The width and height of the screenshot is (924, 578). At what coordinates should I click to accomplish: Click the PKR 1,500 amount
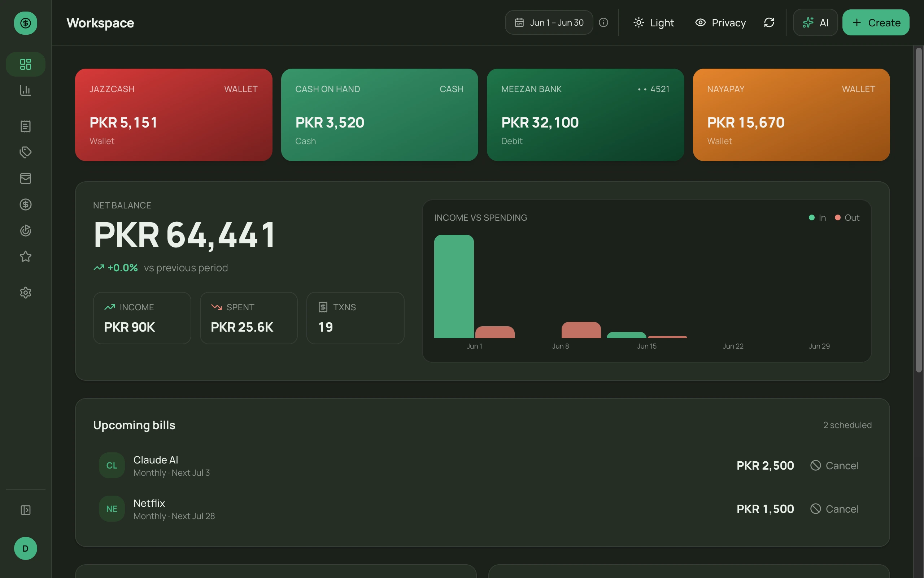pos(765,509)
